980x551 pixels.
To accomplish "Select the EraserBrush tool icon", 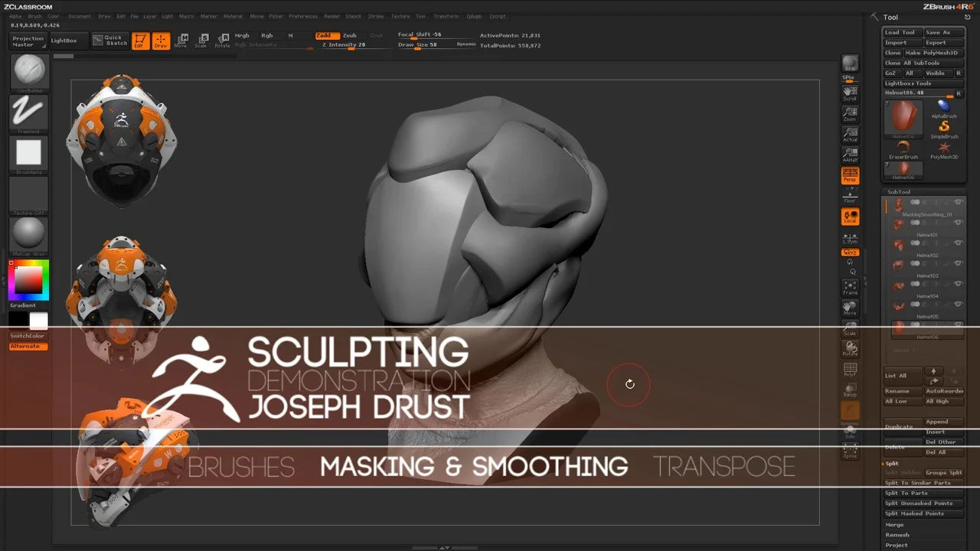I will (x=903, y=149).
